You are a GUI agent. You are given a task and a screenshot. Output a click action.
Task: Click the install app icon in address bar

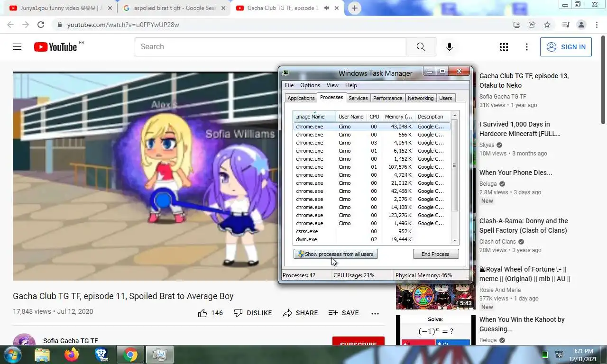pyautogui.click(x=517, y=25)
